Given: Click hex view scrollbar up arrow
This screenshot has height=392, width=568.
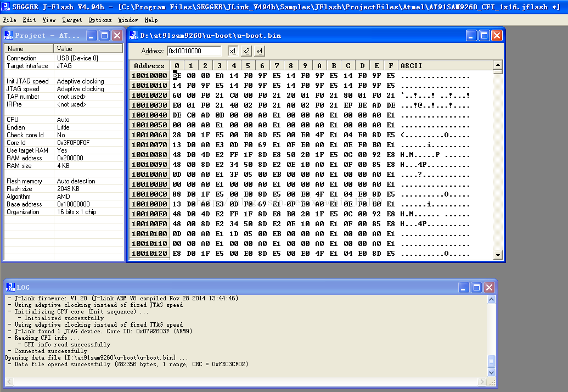Looking at the screenshot, I should [498, 65].
